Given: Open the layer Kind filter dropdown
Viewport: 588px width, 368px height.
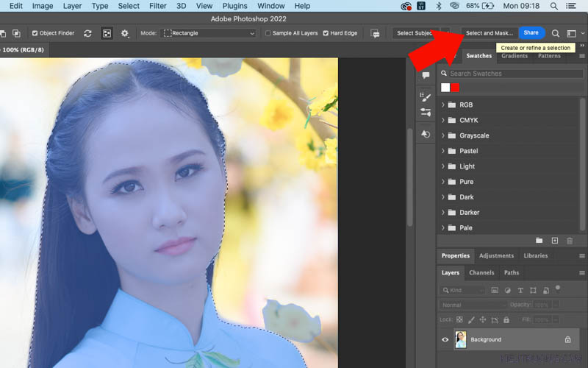Looking at the screenshot, I should [x=463, y=290].
